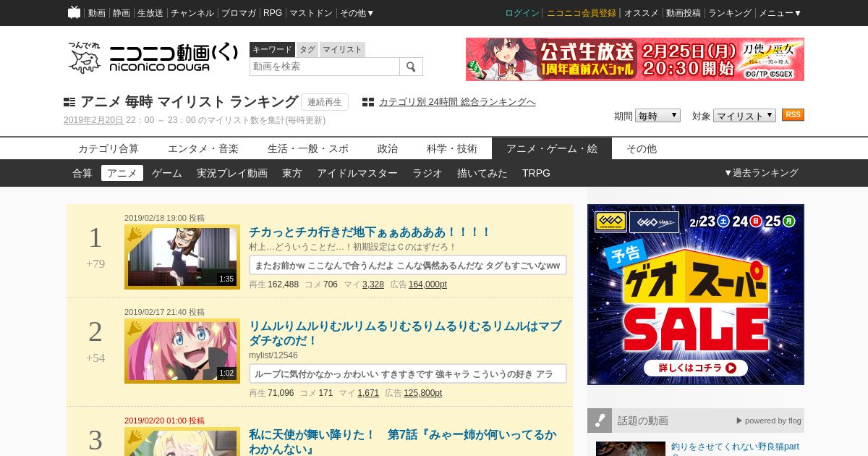Click the 連続再生 button
Viewport: 868px width, 456px height.
tap(325, 102)
